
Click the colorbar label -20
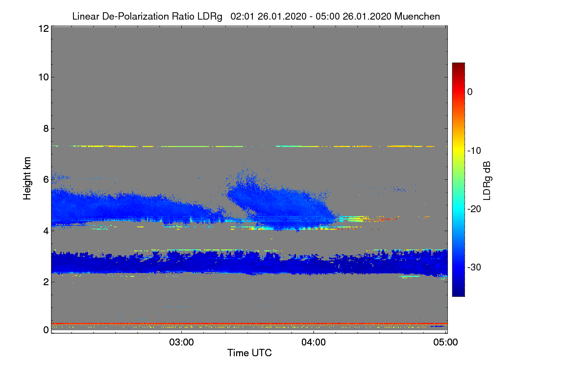click(x=473, y=209)
